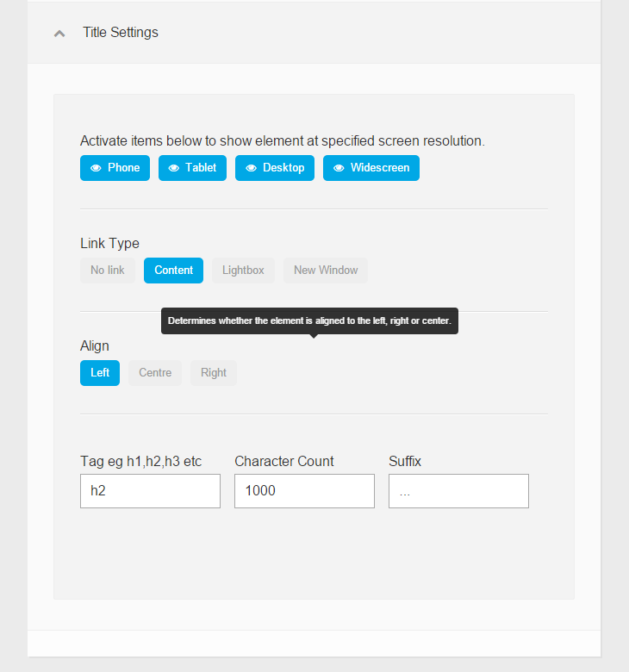Image resolution: width=629 pixels, height=672 pixels.
Task: Click the Title Settings header text
Action: click(121, 32)
